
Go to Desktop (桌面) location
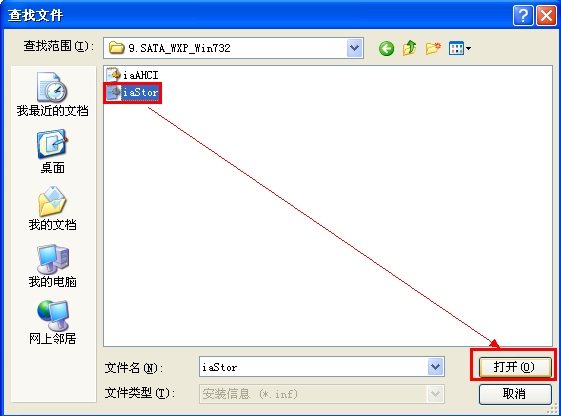pyautogui.click(x=53, y=152)
